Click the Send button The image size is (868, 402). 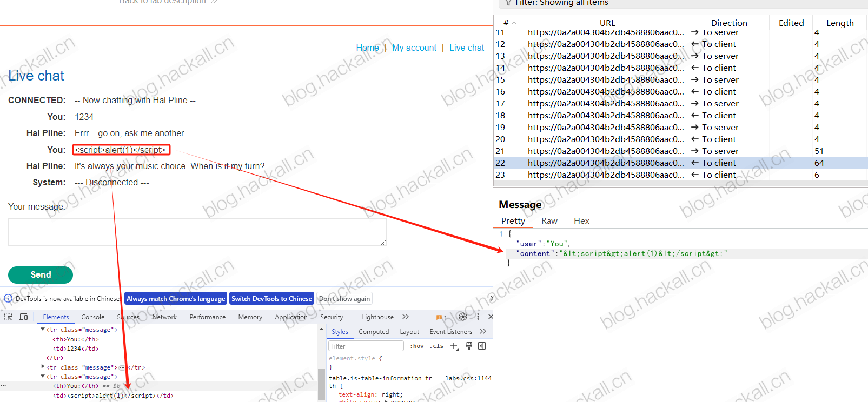pyautogui.click(x=41, y=274)
